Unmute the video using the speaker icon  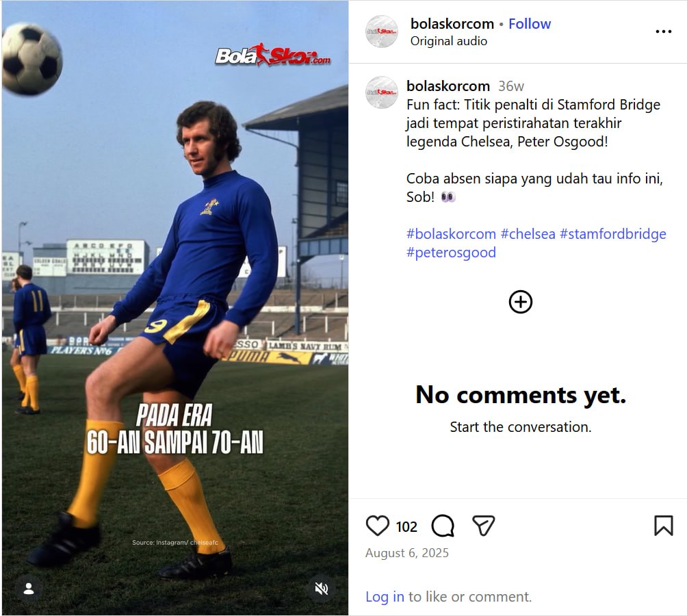[x=321, y=587]
